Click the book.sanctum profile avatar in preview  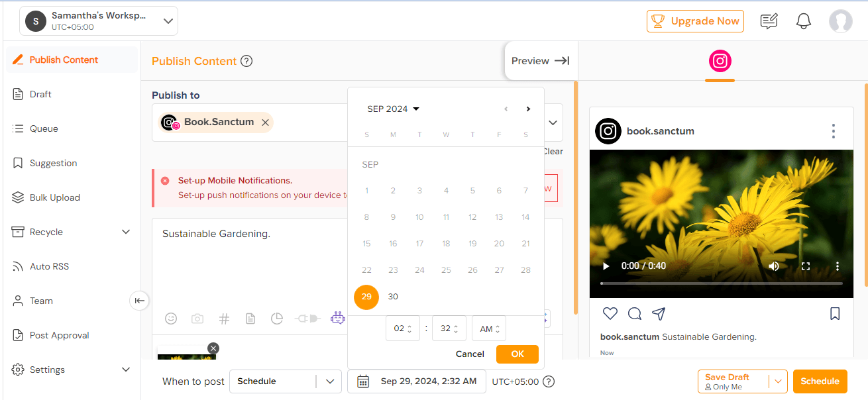pyautogui.click(x=608, y=131)
